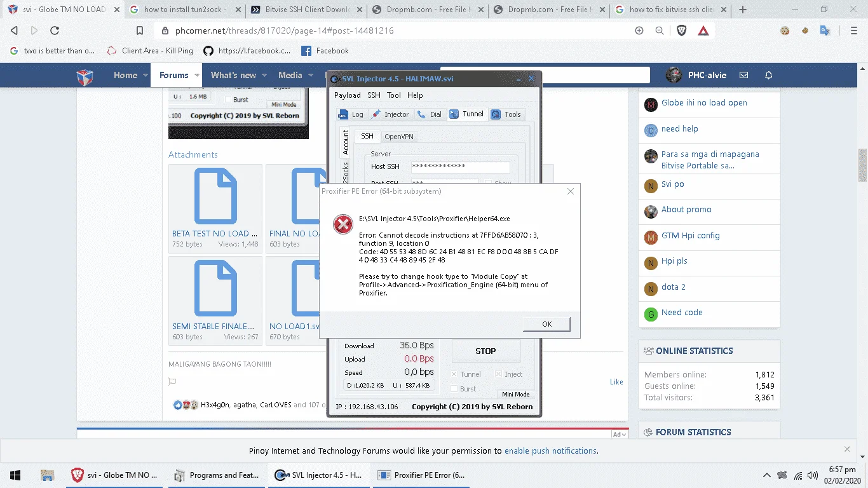Viewport: 868px width, 488px height.
Task: Dismiss the push notification banner
Action: click(847, 449)
